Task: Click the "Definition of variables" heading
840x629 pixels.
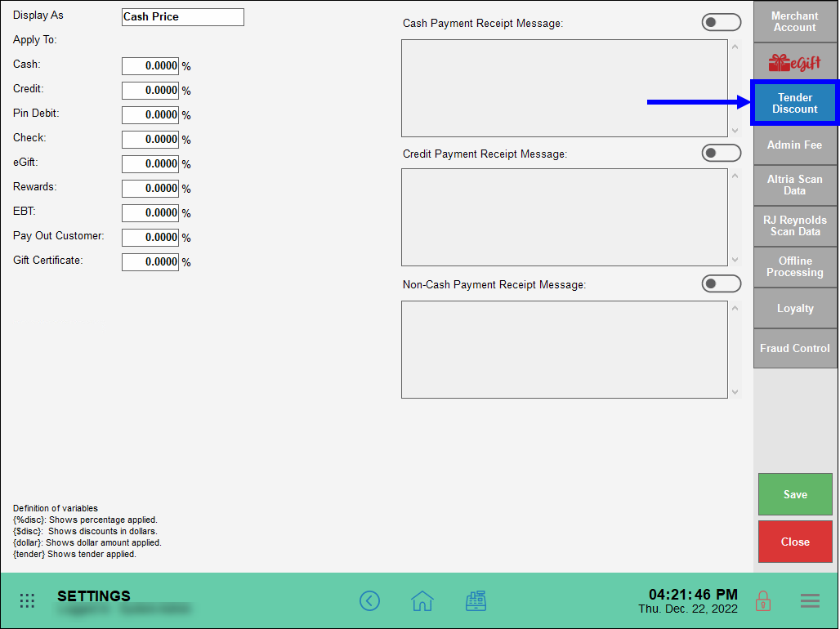Action: (x=56, y=508)
